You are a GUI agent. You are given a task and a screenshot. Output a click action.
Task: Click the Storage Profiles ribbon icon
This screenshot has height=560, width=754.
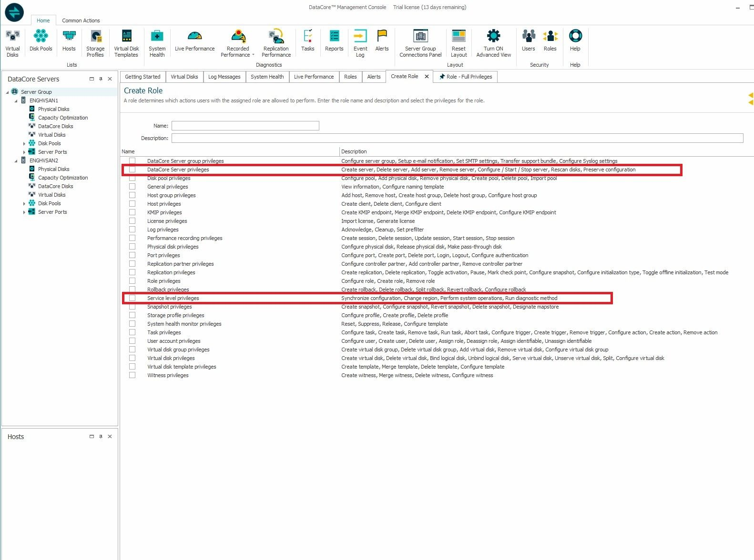95,43
